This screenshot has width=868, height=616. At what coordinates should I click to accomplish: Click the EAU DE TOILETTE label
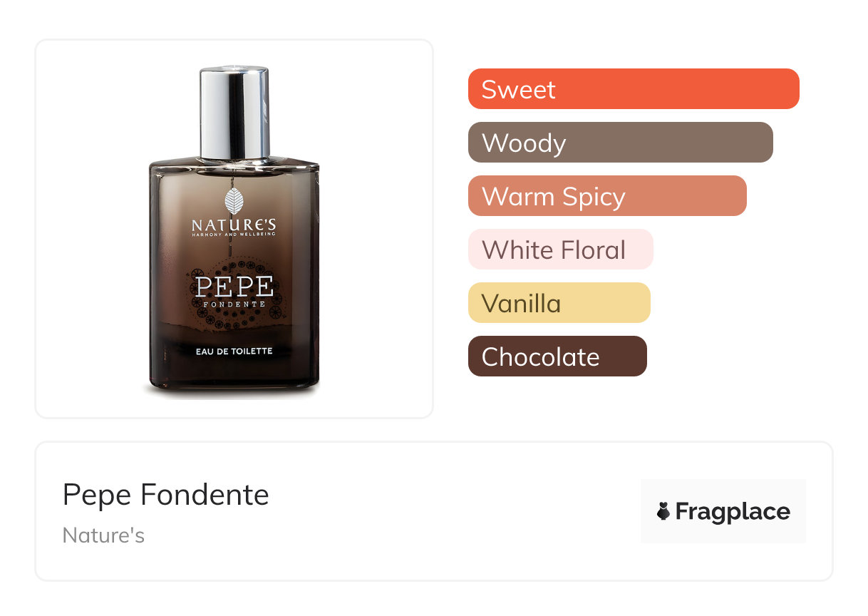(234, 351)
